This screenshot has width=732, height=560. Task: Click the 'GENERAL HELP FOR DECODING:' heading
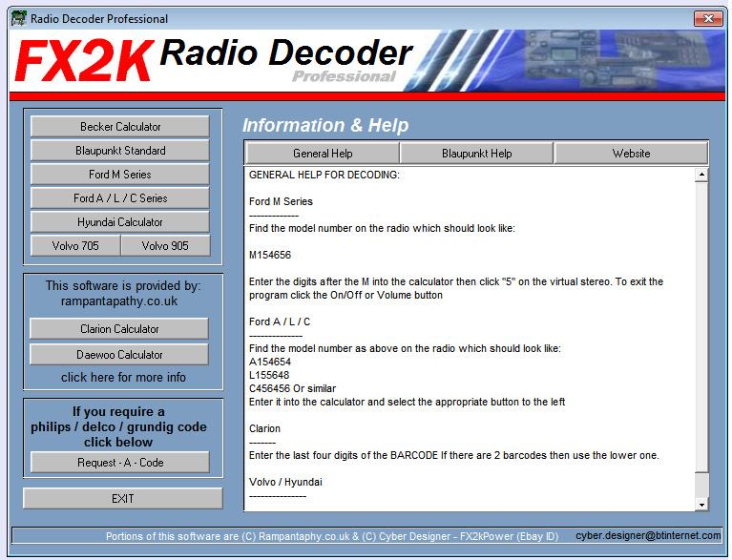[324, 175]
